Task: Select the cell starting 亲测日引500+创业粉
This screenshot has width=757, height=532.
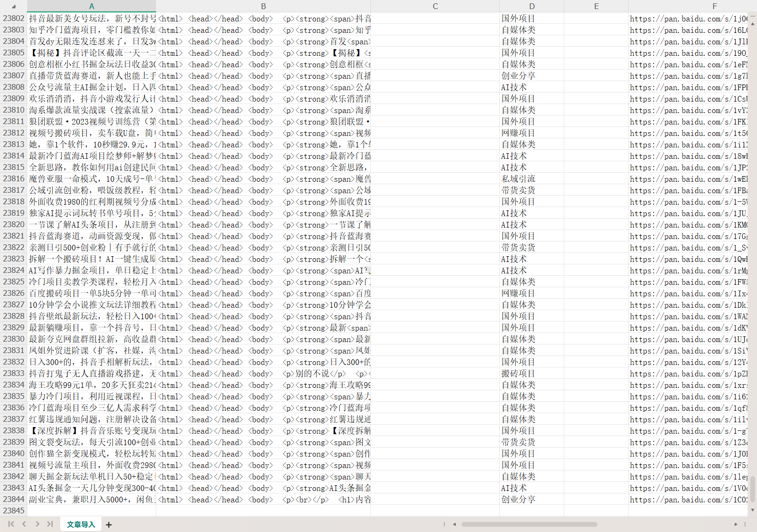Action: tap(92, 247)
